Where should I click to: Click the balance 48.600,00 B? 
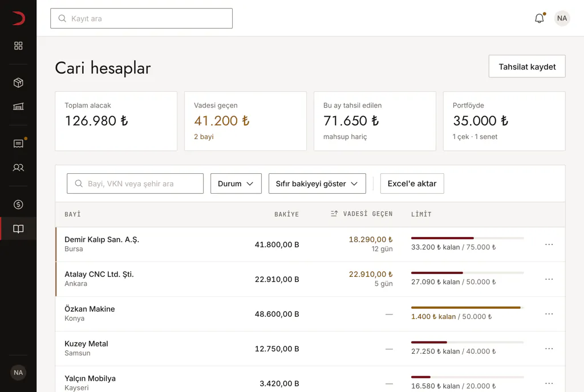coord(277,314)
